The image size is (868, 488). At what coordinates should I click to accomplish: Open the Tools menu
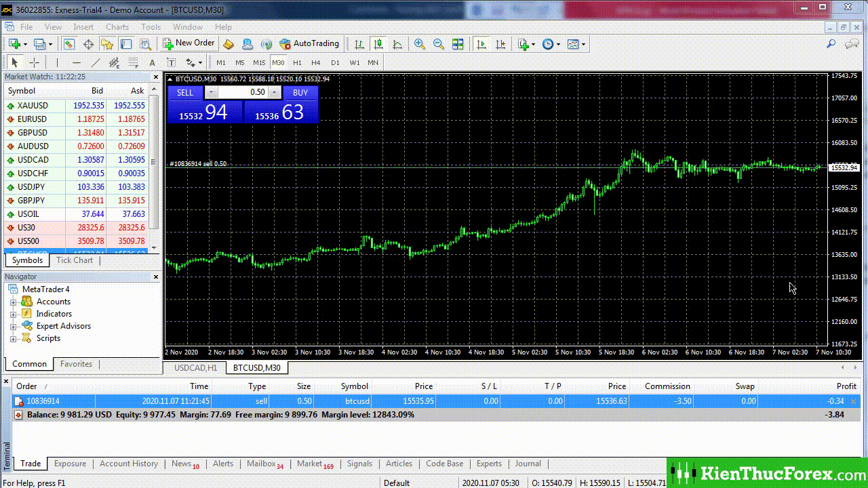point(151,27)
